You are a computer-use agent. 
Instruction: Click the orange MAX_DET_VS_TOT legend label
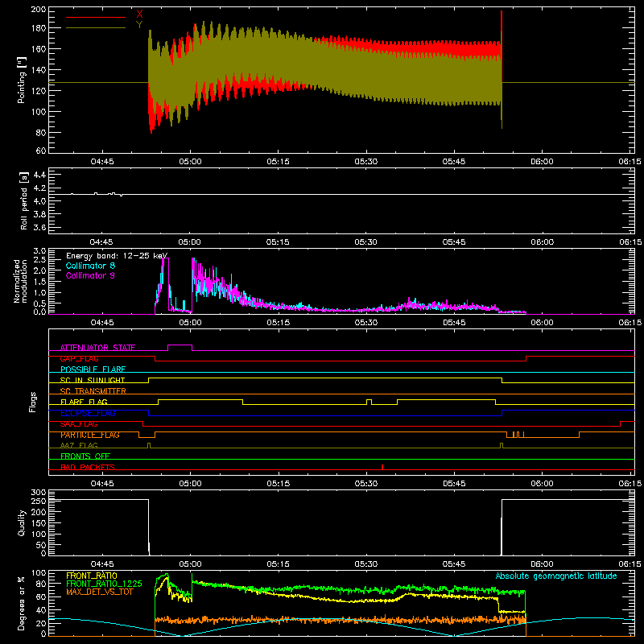click(100, 592)
